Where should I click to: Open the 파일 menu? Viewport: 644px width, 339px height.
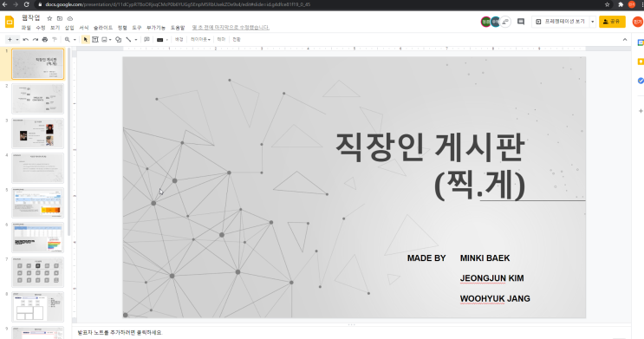pos(26,28)
